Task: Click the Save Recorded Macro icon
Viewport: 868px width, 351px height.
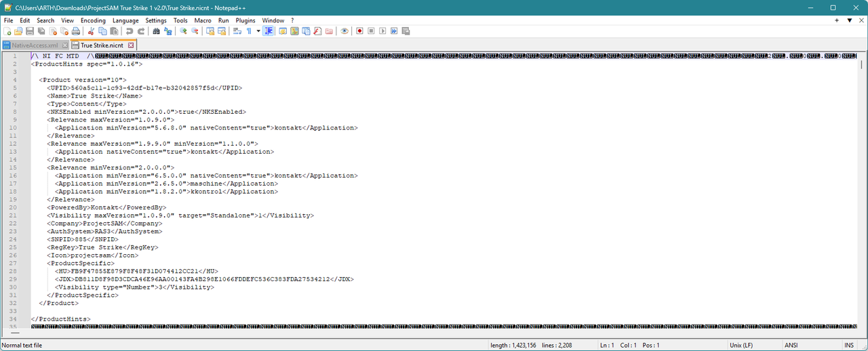Action: coord(406,31)
